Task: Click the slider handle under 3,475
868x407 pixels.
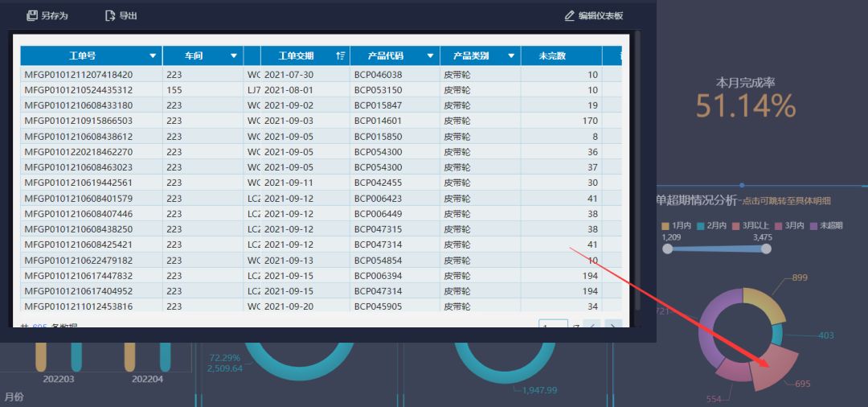Action: (x=766, y=249)
